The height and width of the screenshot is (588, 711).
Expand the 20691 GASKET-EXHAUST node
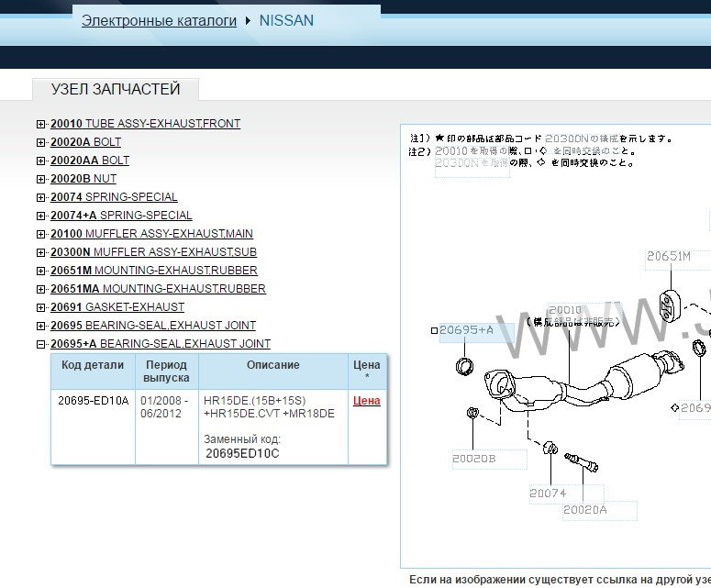tap(40, 308)
